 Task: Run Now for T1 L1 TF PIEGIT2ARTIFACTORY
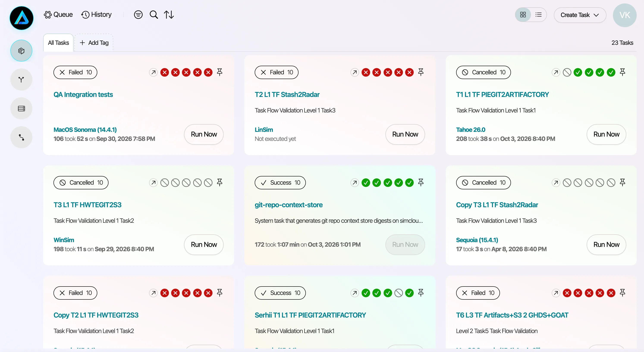[606, 134]
